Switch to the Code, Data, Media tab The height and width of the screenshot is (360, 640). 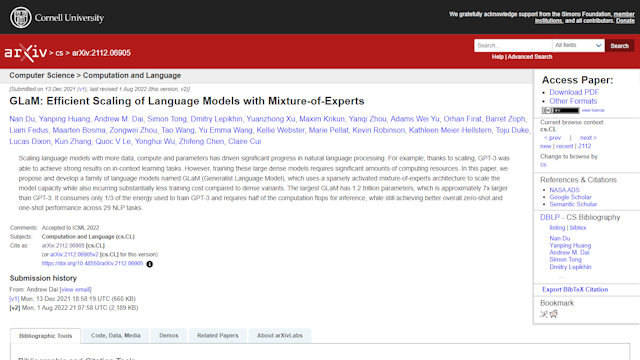pyautogui.click(x=116, y=336)
